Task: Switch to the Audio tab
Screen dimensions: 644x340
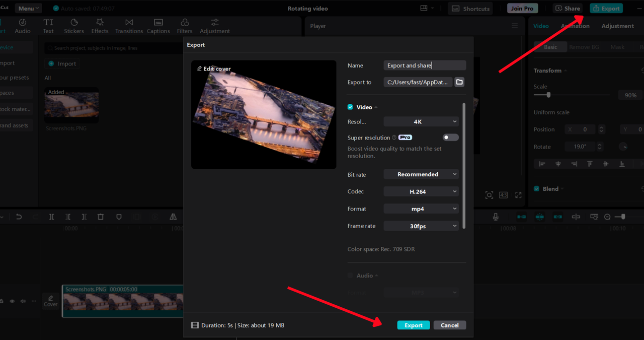Action: pyautogui.click(x=23, y=26)
